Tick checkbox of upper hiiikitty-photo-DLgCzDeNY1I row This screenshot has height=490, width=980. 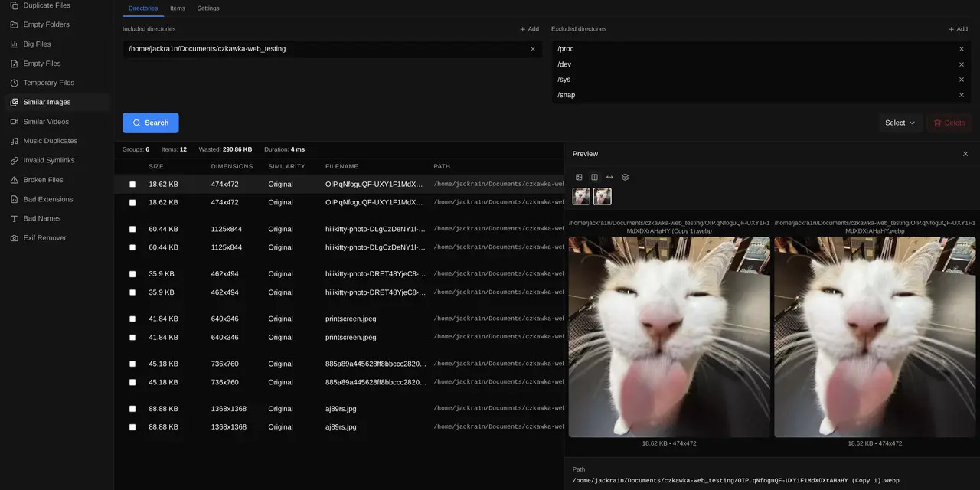(132, 229)
